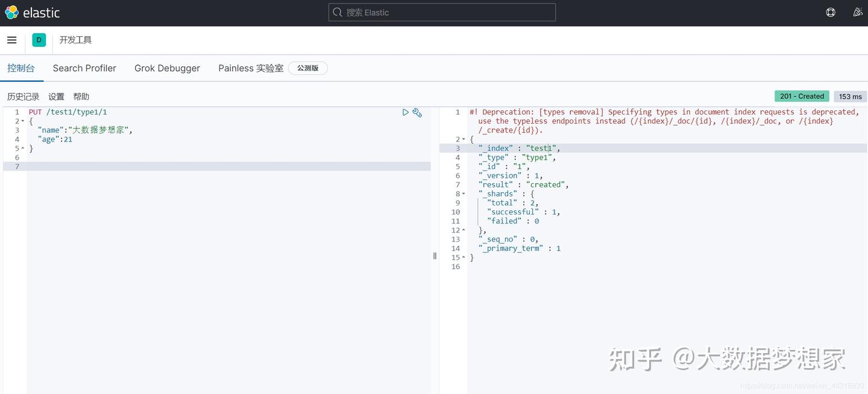Collapse the JSON body at line 2
Image resolution: width=868 pixels, height=394 pixels.
[23, 120]
